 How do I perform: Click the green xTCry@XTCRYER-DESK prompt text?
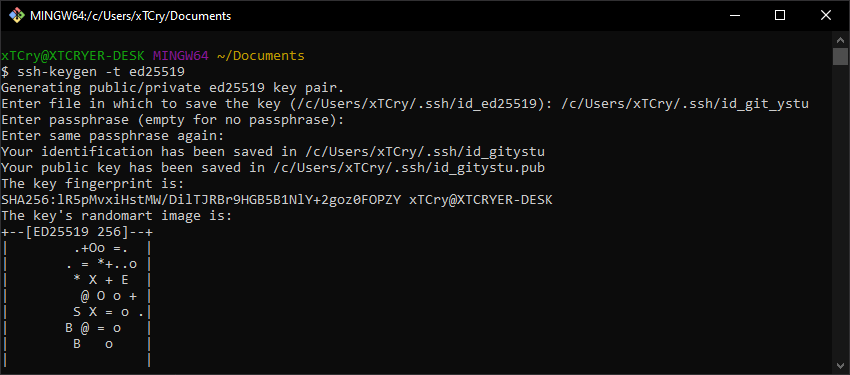(73, 55)
